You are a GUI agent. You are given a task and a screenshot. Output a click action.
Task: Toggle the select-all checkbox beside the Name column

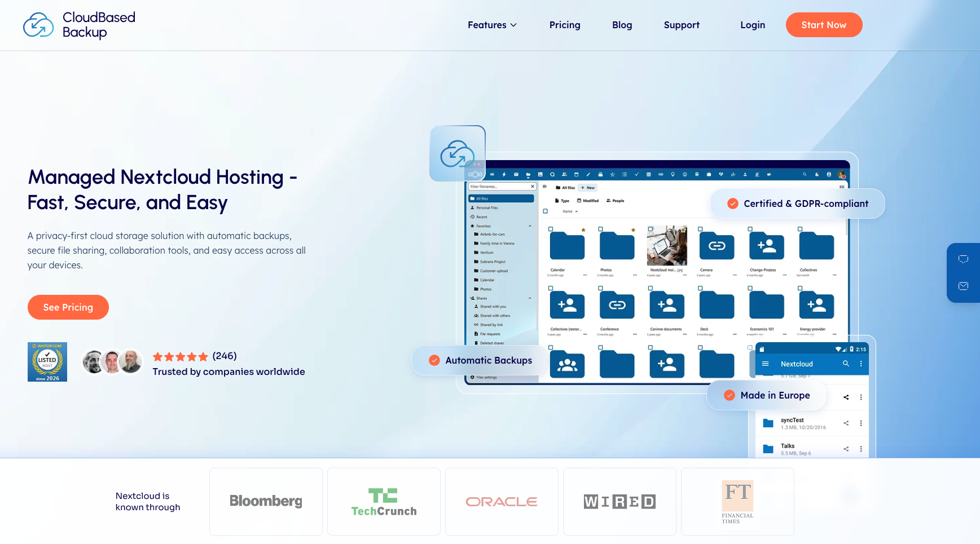(544, 211)
